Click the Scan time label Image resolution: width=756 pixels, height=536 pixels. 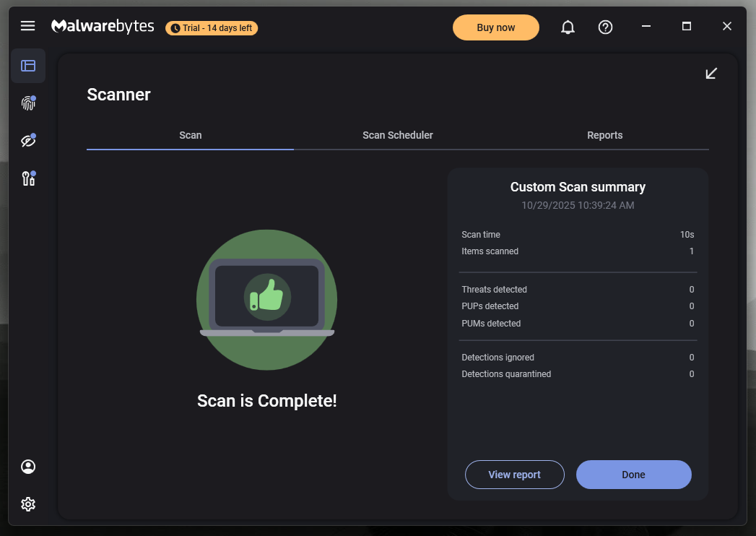[x=481, y=235]
